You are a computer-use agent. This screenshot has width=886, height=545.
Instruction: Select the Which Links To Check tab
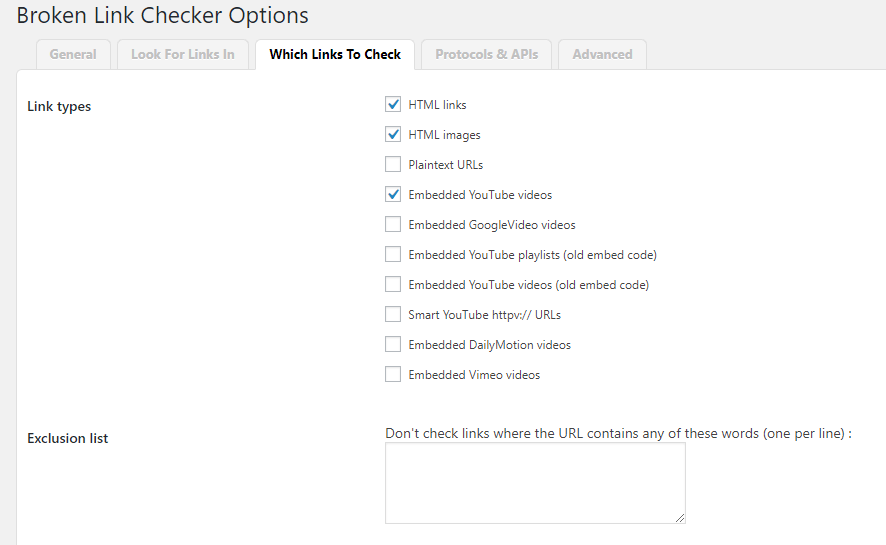tap(335, 54)
